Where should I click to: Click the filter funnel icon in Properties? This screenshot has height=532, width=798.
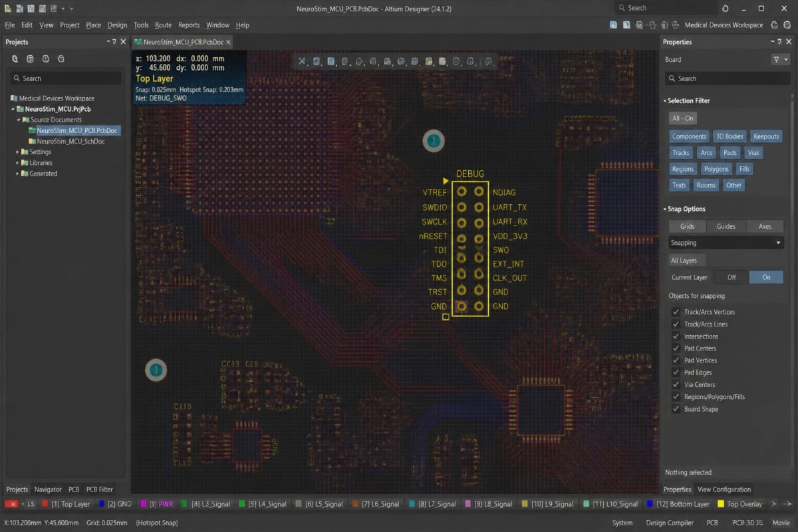(x=776, y=59)
